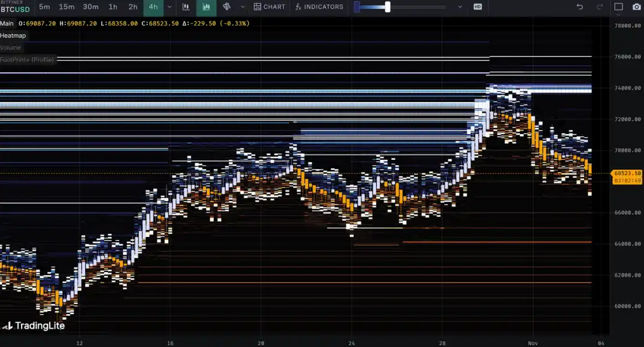The image size is (644, 347).
Task: Select the crosshair drawing tool icon
Action: point(226,7)
